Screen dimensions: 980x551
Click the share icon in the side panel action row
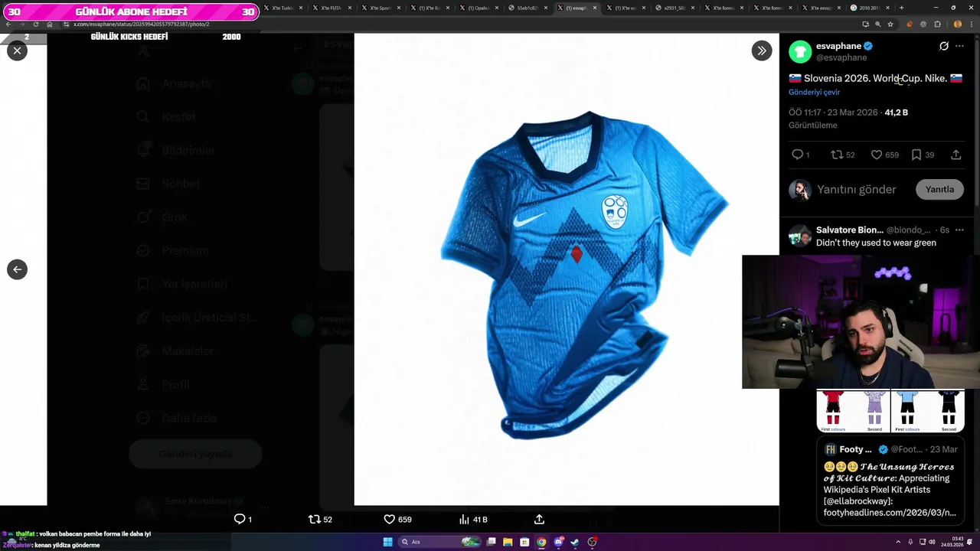(x=955, y=155)
